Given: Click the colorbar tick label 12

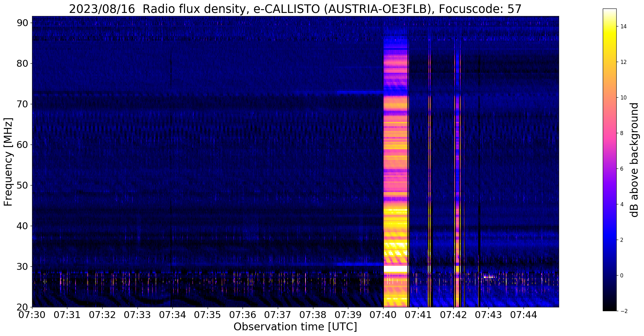Looking at the screenshot, I should tap(623, 62).
